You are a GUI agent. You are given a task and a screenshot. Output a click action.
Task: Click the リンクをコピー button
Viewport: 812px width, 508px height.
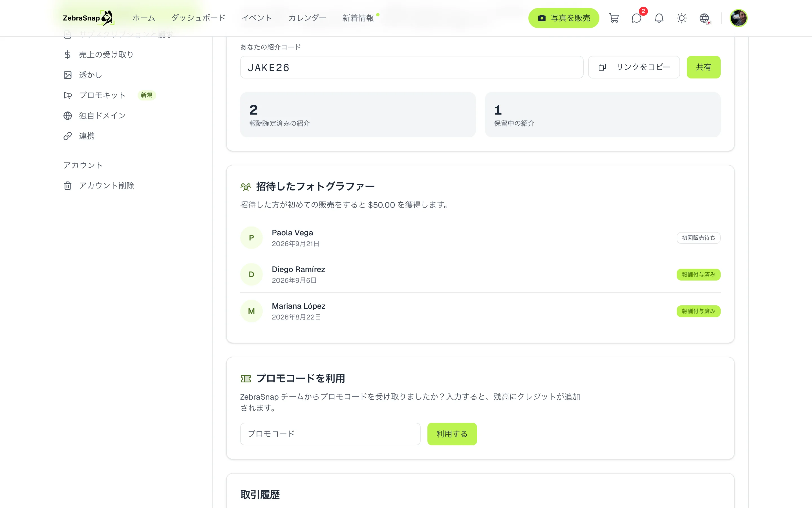point(634,67)
